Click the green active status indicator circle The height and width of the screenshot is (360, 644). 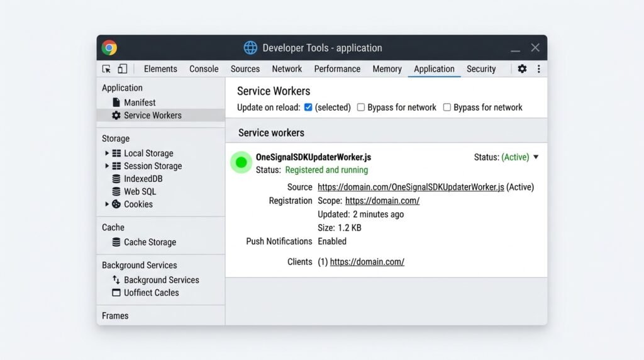[x=241, y=162]
